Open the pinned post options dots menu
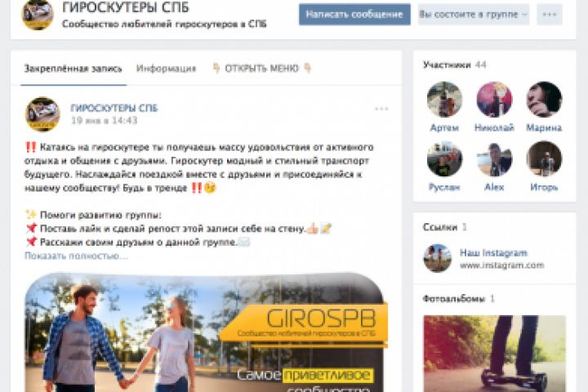Screen dimensions: 588x392 point(381,109)
